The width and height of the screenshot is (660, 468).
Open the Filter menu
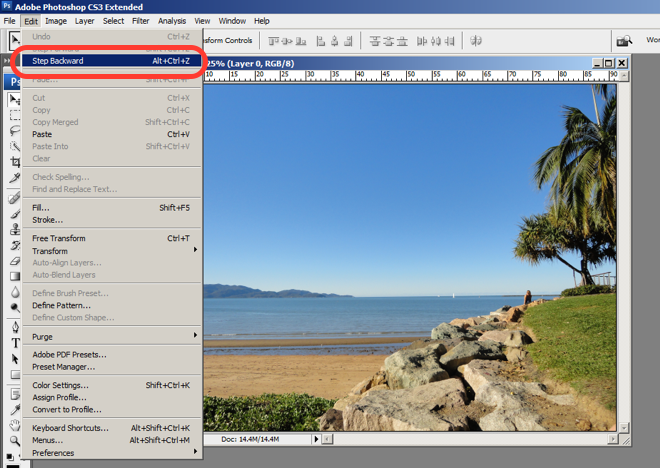141,20
